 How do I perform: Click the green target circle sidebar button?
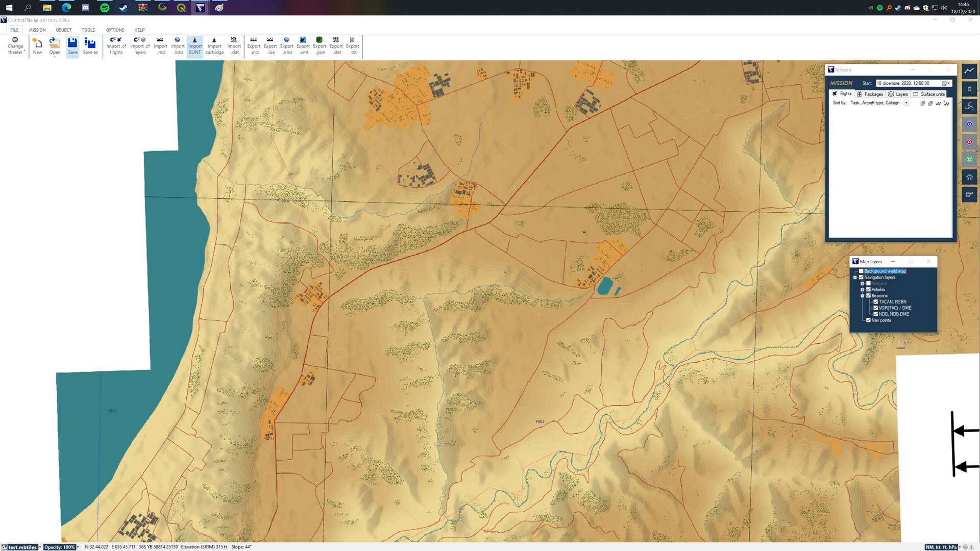click(x=969, y=160)
